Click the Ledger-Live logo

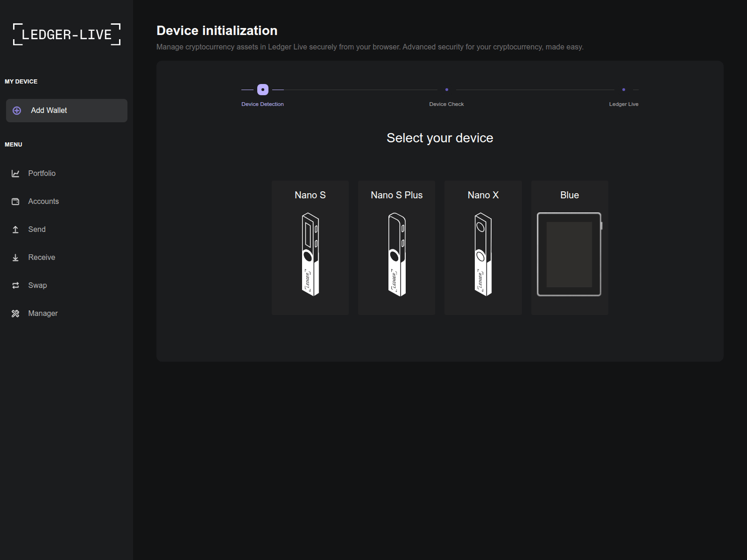pos(67,34)
